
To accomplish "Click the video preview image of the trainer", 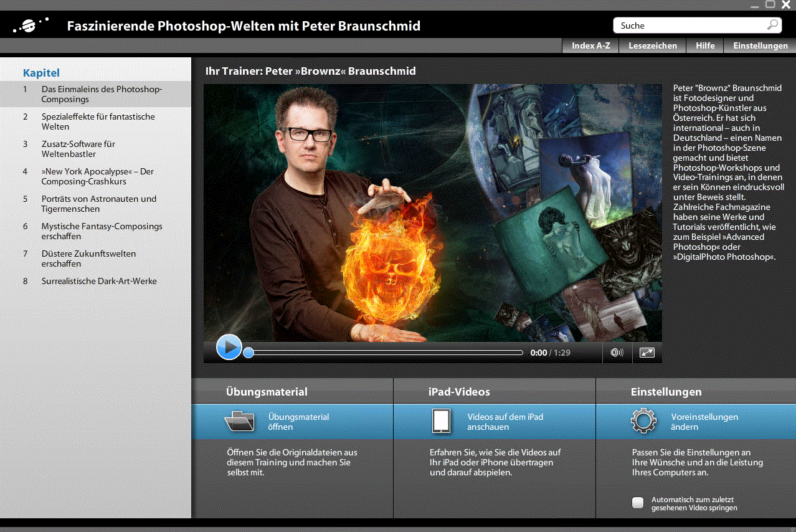I will pos(433,213).
